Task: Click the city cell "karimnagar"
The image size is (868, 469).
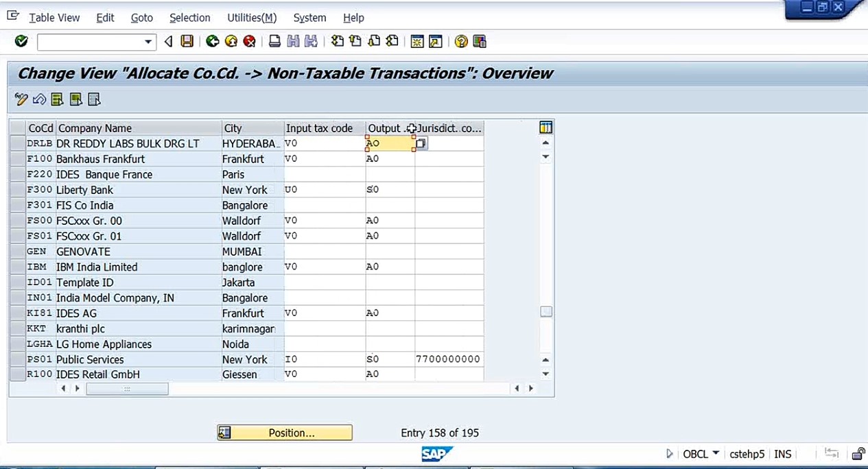Action: coord(248,328)
